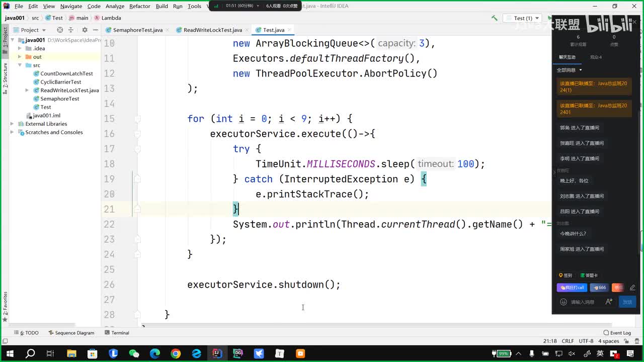Open WeChat from taskbar
Viewport: 644px width, 362px height.
click(134, 353)
